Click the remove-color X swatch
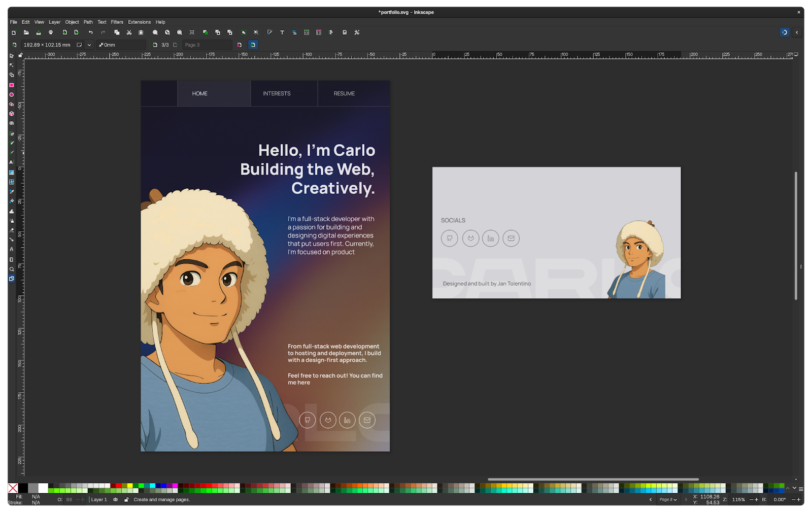 [13, 488]
